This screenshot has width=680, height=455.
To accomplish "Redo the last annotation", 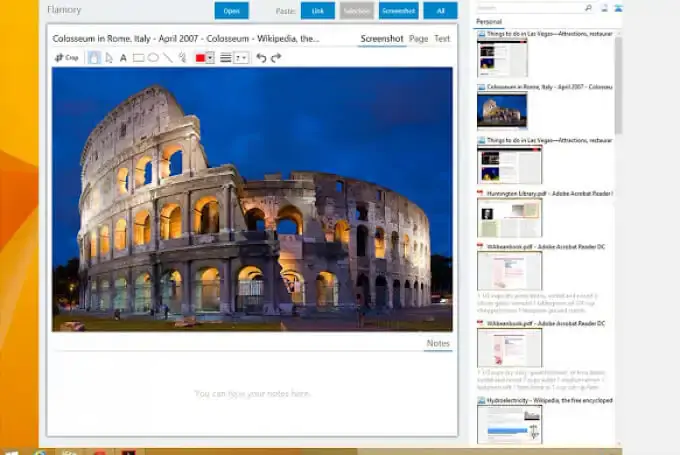I will pyautogui.click(x=276, y=58).
